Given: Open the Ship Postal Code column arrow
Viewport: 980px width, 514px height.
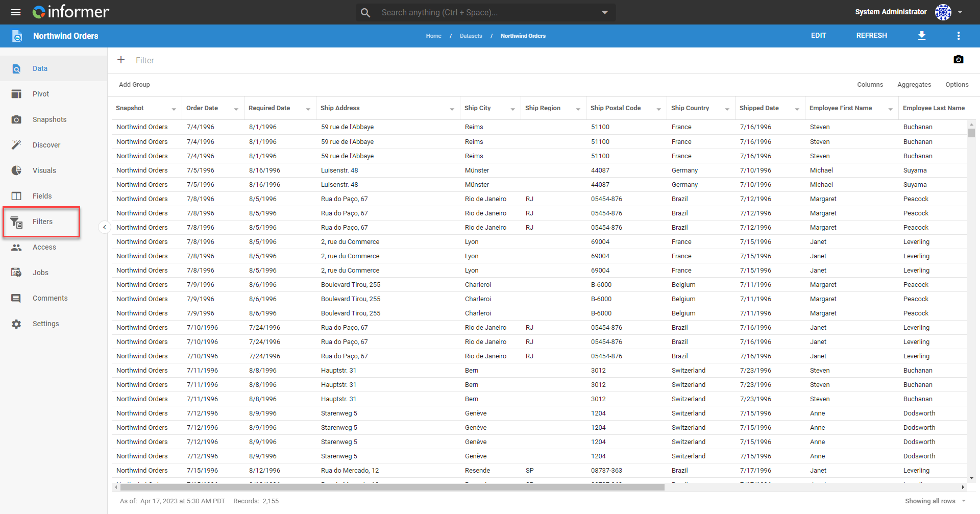Looking at the screenshot, I should (658, 109).
